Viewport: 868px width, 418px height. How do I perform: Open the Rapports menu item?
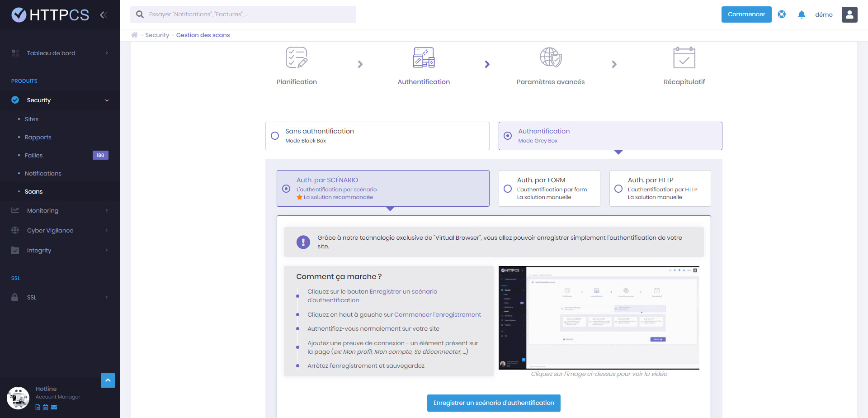tap(38, 137)
